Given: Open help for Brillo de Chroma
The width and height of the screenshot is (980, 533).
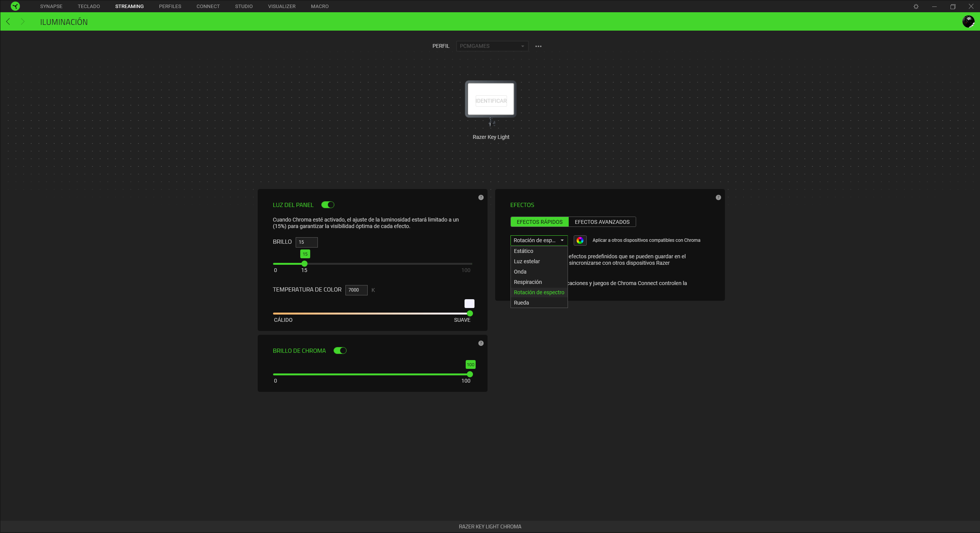Looking at the screenshot, I should 481,343.
